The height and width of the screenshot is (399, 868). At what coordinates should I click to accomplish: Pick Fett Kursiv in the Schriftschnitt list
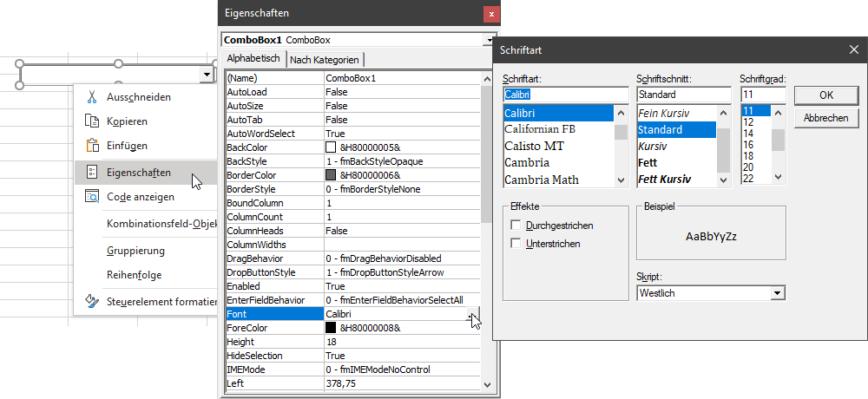pos(664,180)
